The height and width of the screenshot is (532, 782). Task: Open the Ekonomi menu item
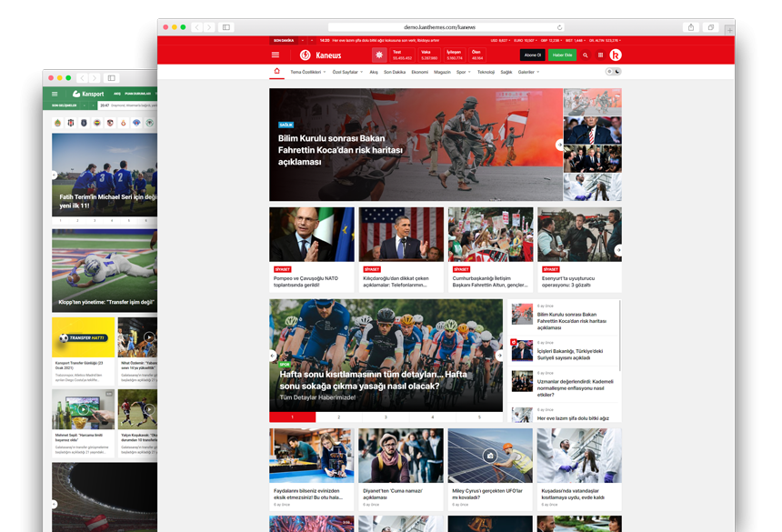coord(419,72)
